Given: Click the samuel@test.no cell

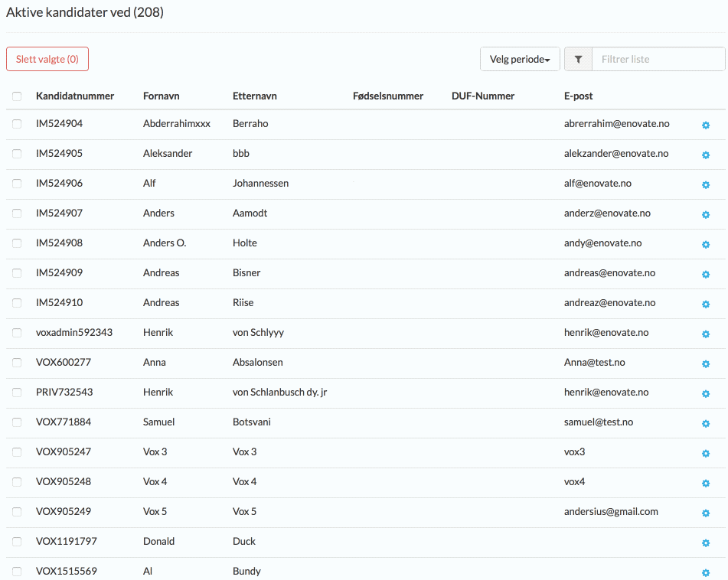Looking at the screenshot, I should [599, 422].
